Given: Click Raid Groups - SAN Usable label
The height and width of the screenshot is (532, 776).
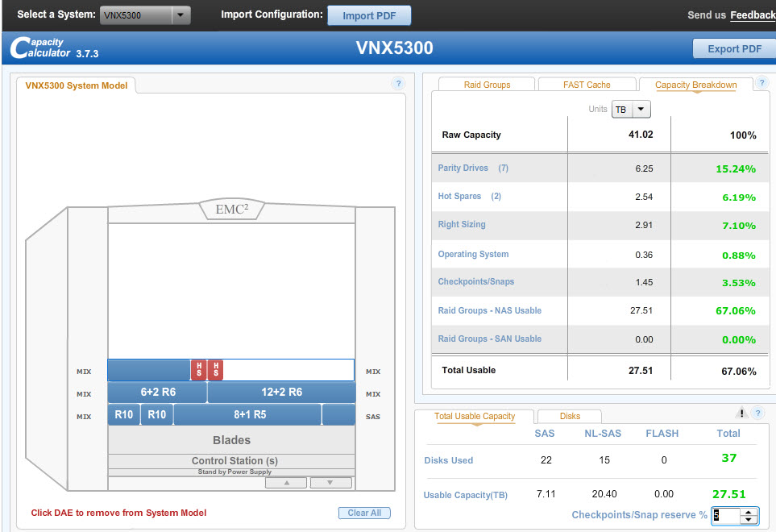Looking at the screenshot, I should tap(489, 339).
